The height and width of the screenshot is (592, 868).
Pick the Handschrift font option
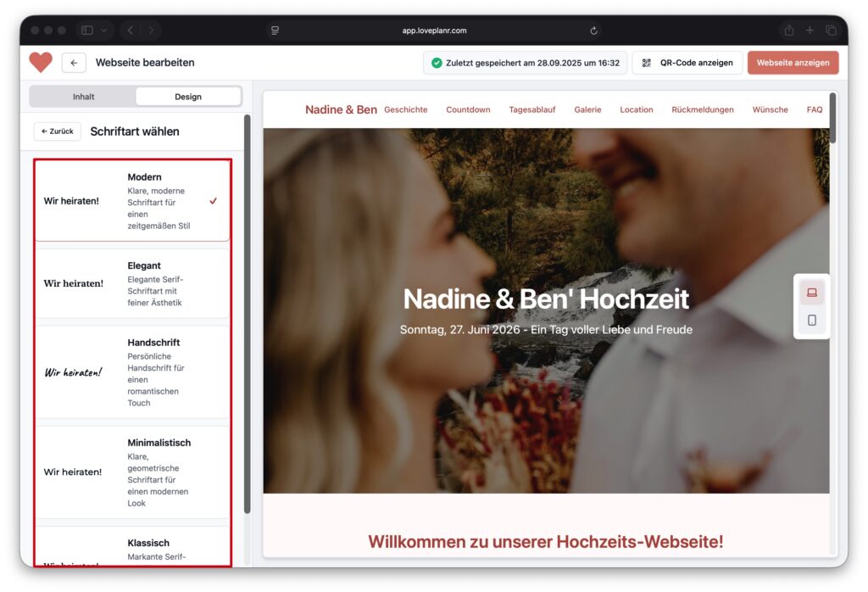pyautogui.click(x=132, y=372)
